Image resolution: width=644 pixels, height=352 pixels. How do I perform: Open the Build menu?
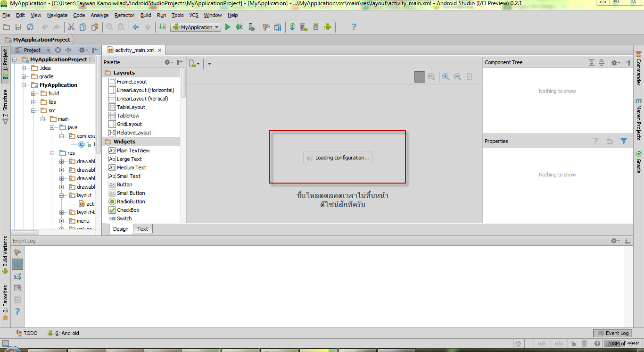146,15
